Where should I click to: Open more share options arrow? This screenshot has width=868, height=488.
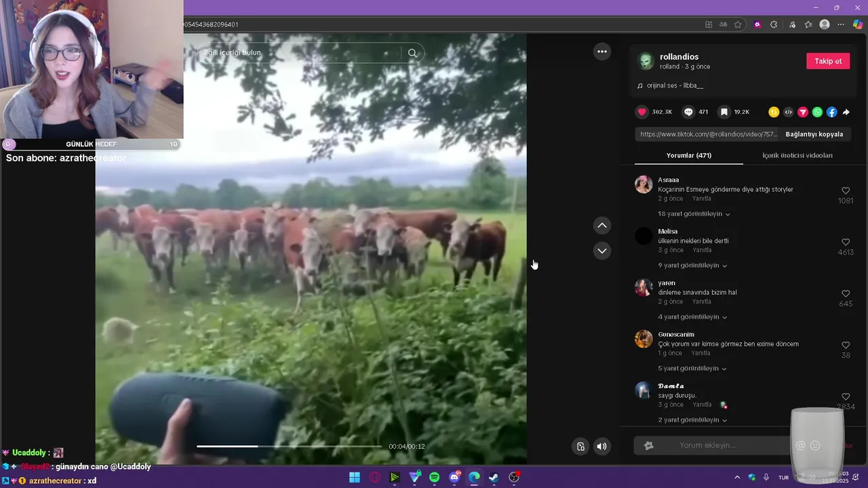click(846, 112)
